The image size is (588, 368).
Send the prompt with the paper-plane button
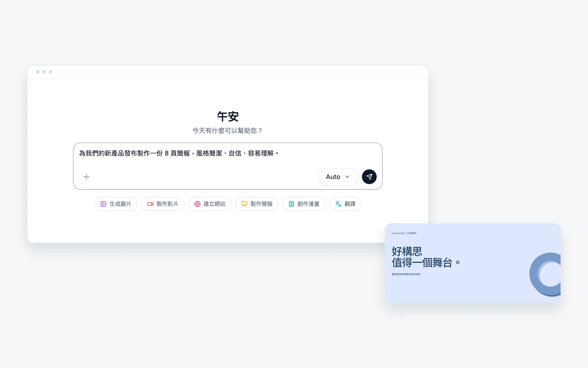369,177
